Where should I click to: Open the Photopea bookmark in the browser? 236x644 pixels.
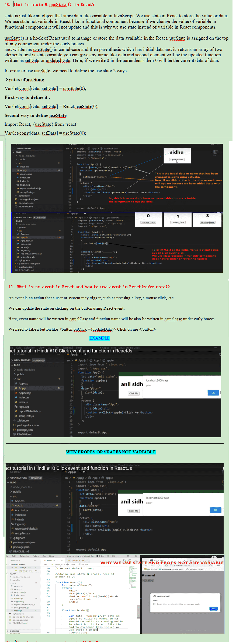(x=171, y=569)
